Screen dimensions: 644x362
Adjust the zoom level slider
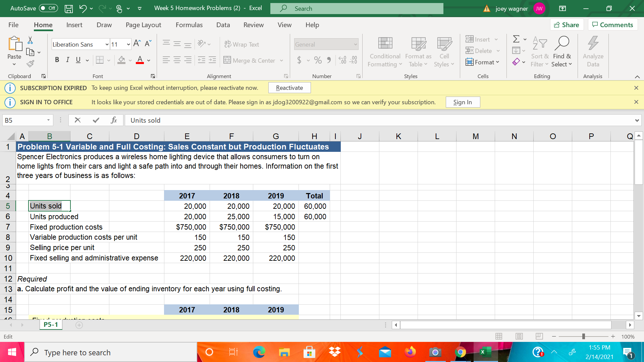(x=584, y=336)
